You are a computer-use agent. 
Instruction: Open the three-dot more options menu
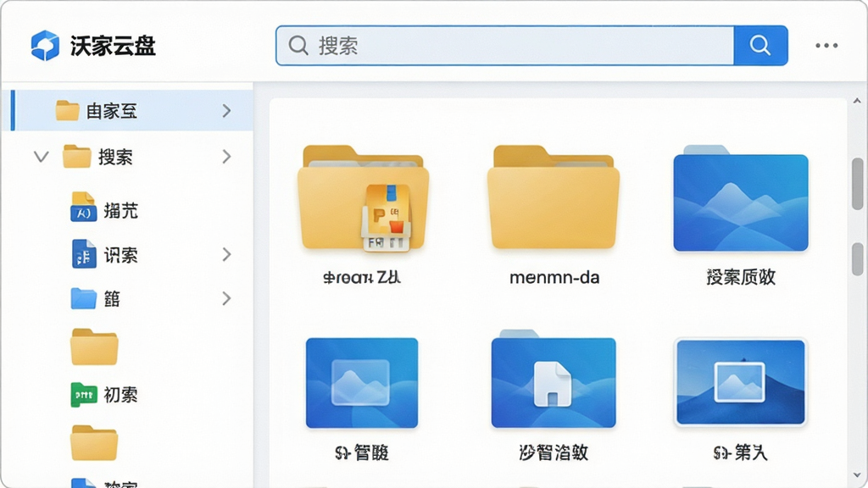point(826,46)
